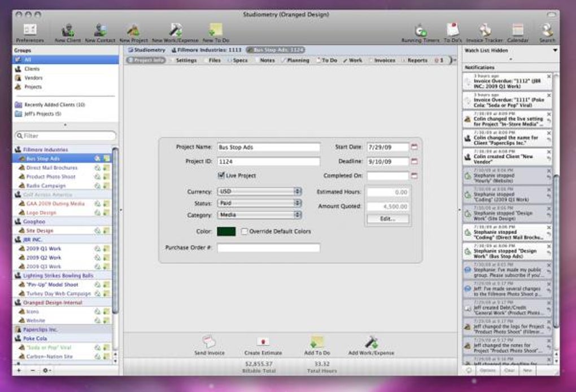Click the Edit button near Amount Quoted
This screenshot has height=392, width=576.
tap(388, 218)
